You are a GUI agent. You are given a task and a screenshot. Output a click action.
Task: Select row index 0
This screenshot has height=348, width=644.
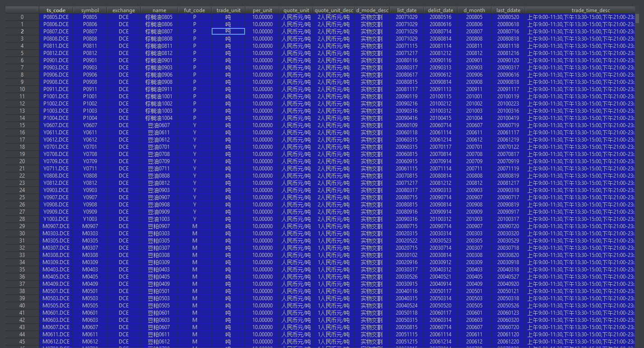tap(22, 17)
